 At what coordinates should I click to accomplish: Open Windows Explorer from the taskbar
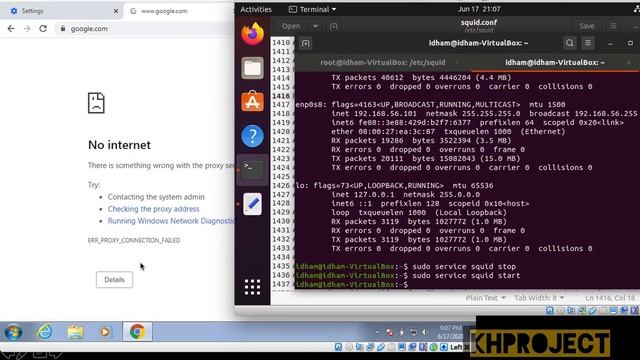point(76,332)
